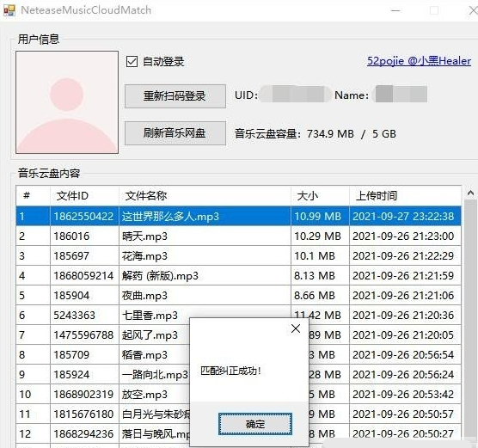Click file ID 1868902319
478x448 pixels.
tap(83, 395)
